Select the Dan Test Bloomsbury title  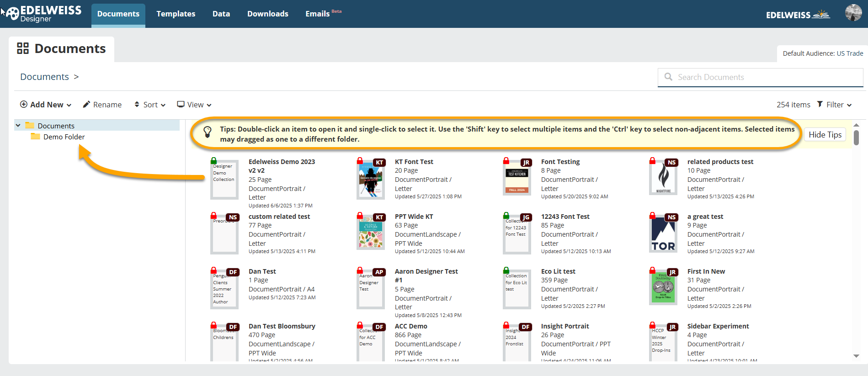pos(282,326)
